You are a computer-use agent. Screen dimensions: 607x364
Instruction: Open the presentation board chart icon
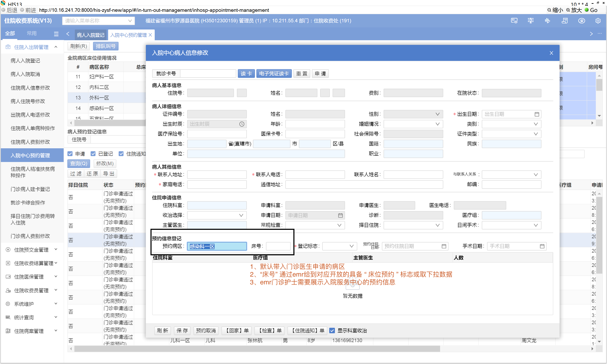coord(530,21)
